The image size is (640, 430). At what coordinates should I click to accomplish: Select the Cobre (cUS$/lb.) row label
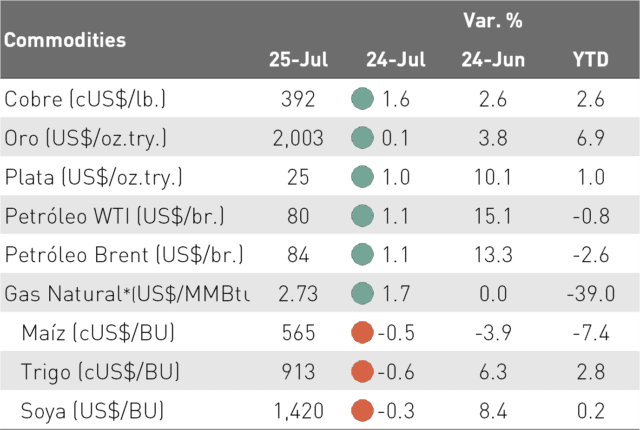85,99
